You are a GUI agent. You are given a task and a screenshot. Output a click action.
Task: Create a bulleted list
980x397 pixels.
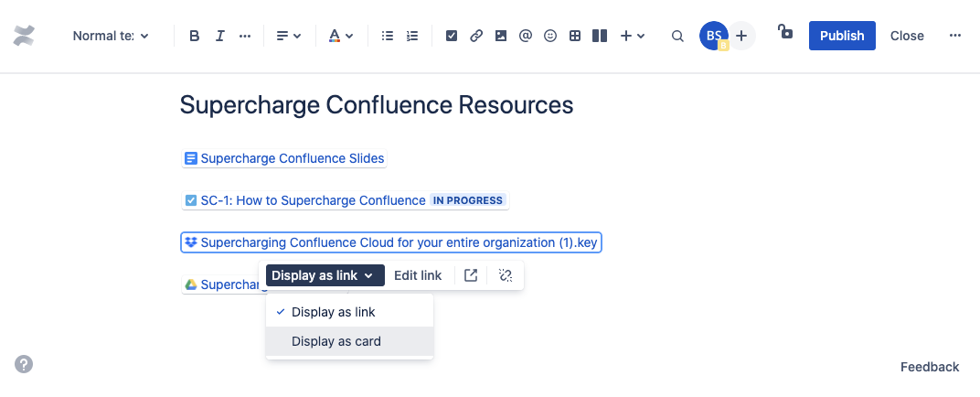pyautogui.click(x=388, y=37)
